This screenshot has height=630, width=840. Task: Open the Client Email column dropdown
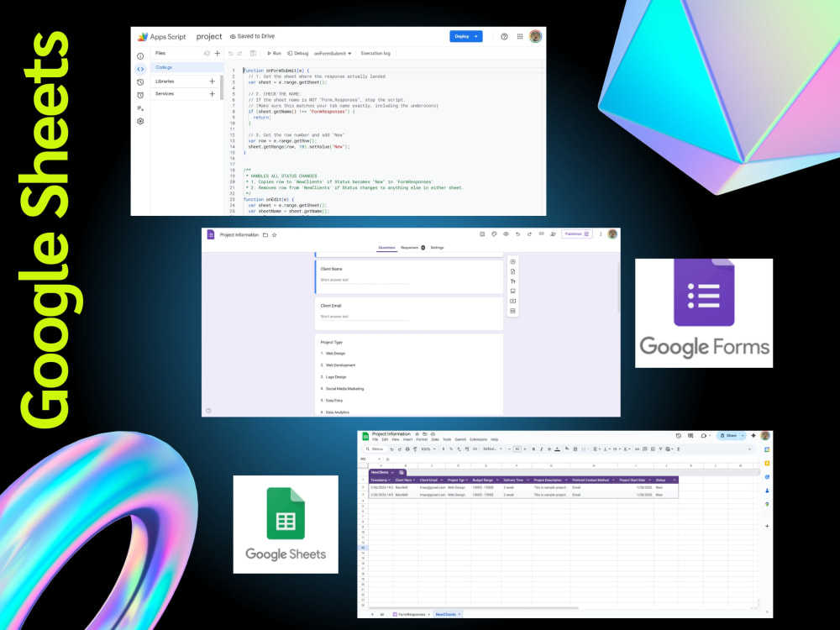pos(442,480)
